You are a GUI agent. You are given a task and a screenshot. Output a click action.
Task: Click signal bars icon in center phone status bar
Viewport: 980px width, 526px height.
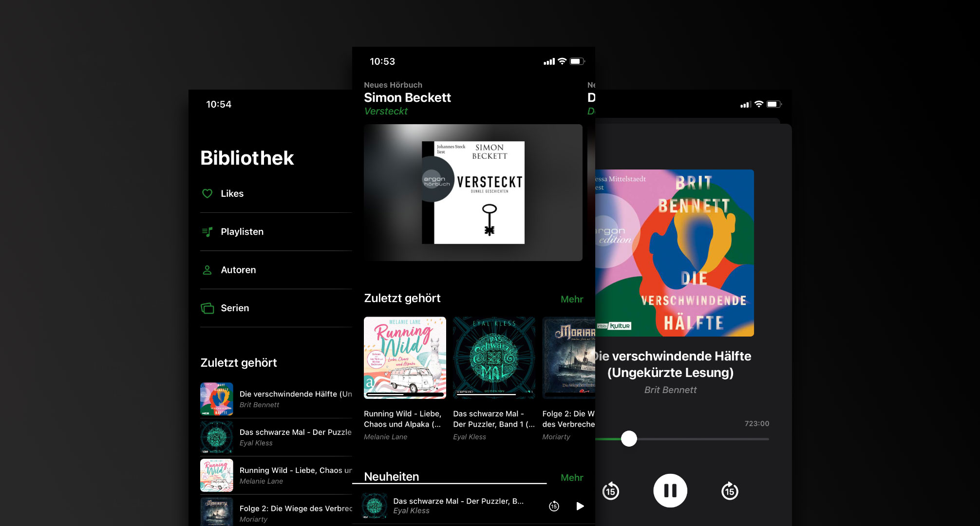(x=549, y=62)
